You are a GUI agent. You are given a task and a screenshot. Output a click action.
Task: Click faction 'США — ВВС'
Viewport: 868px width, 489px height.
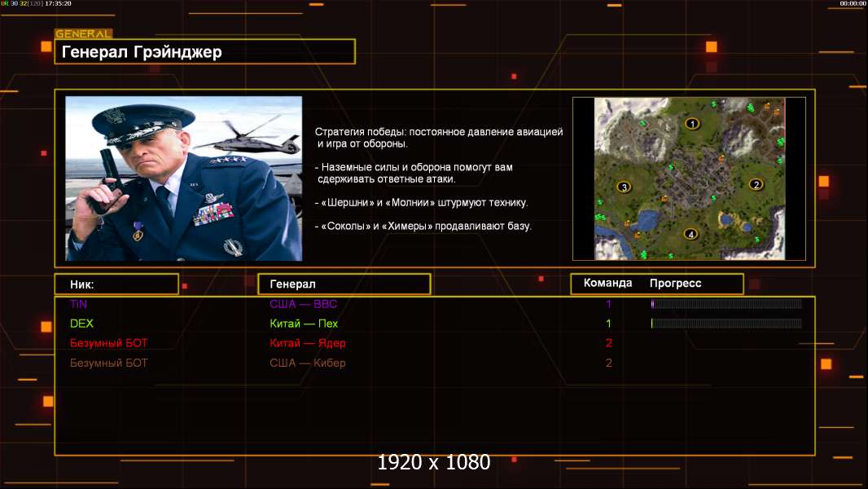click(x=304, y=304)
